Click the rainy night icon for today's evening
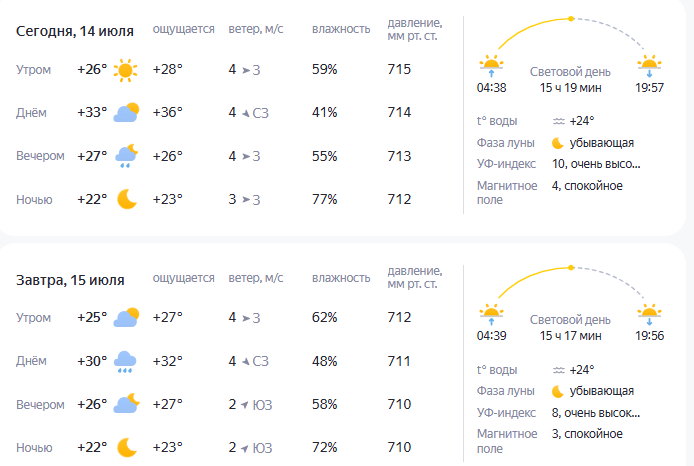Screen dimensions: 694x466 [x=127, y=155]
